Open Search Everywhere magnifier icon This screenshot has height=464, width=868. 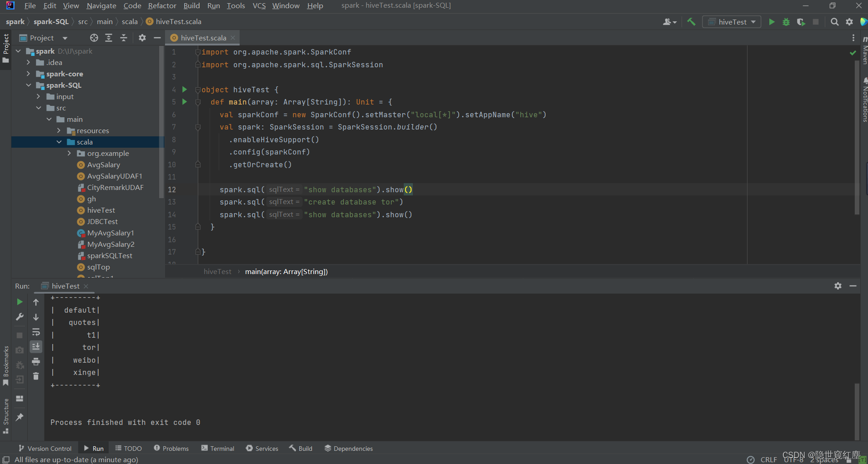834,22
